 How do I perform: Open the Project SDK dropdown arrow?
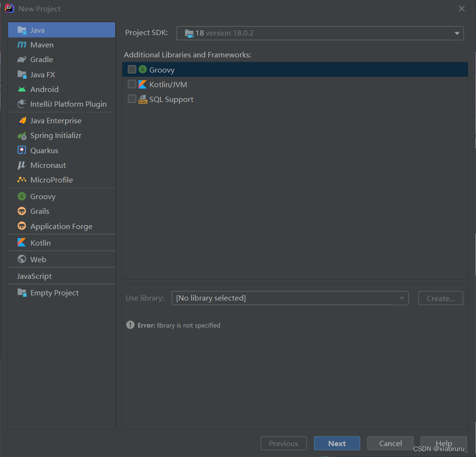(x=457, y=33)
